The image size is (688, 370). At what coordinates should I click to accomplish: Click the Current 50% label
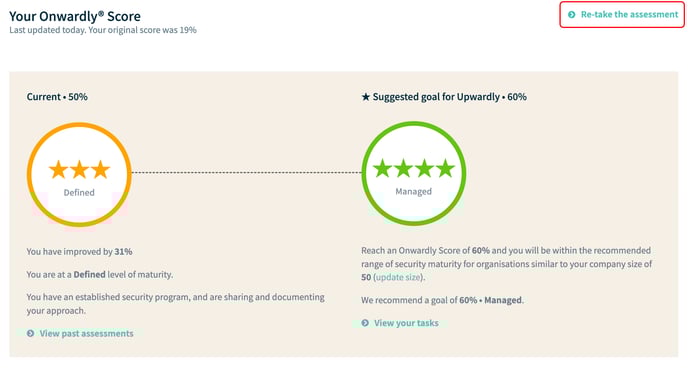(57, 97)
